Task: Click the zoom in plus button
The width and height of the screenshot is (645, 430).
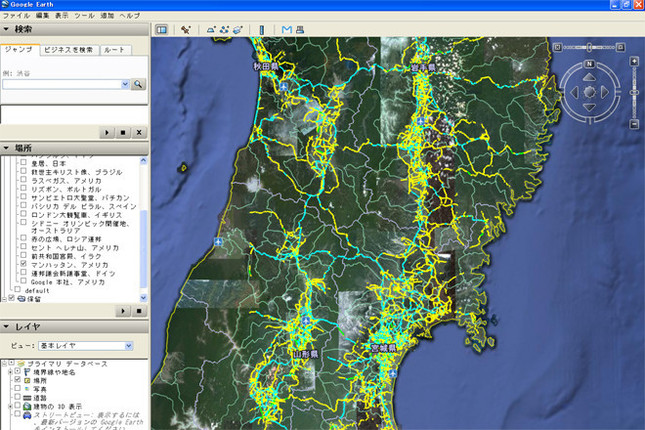Action: coord(634,62)
